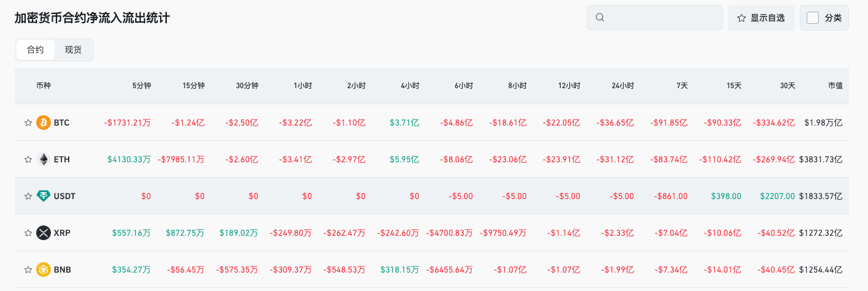
Task: Favorite BTC with its star icon
Action: pos(28,123)
